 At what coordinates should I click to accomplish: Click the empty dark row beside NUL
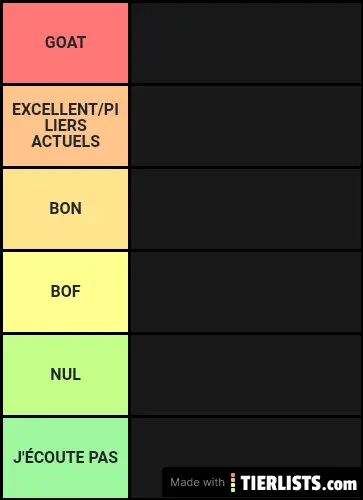click(x=246, y=375)
